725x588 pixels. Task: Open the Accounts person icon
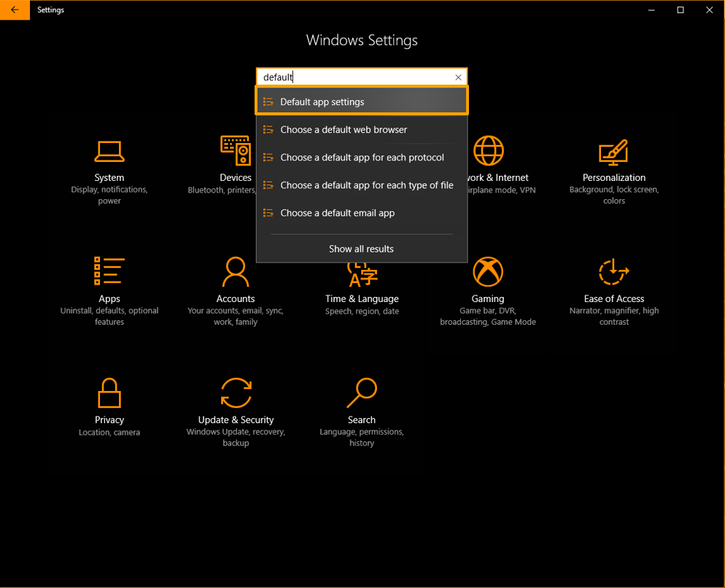click(236, 271)
